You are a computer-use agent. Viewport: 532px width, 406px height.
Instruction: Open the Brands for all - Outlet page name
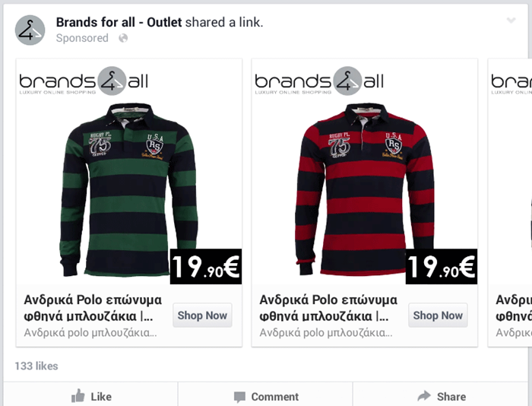[x=119, y=22]
